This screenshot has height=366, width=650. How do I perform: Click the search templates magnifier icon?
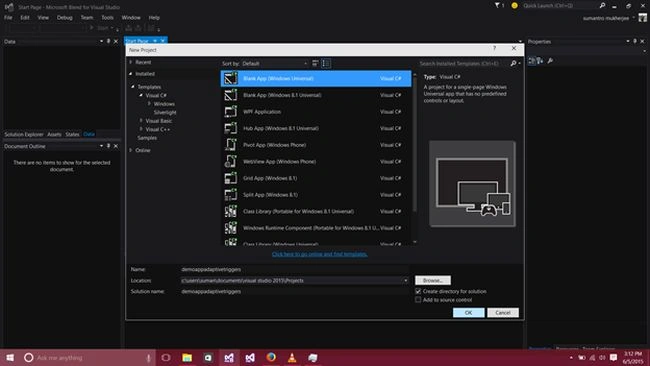(513, 63)
